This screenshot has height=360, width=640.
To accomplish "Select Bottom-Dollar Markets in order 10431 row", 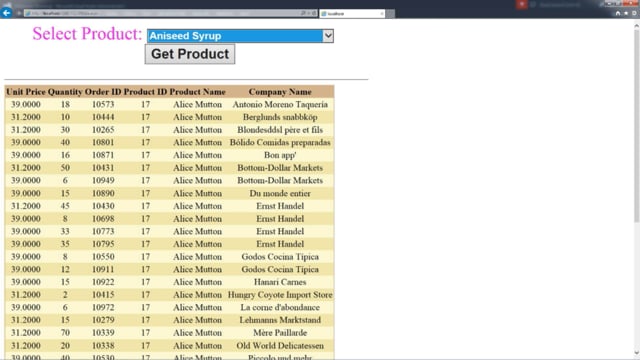I will pos(280,168).
